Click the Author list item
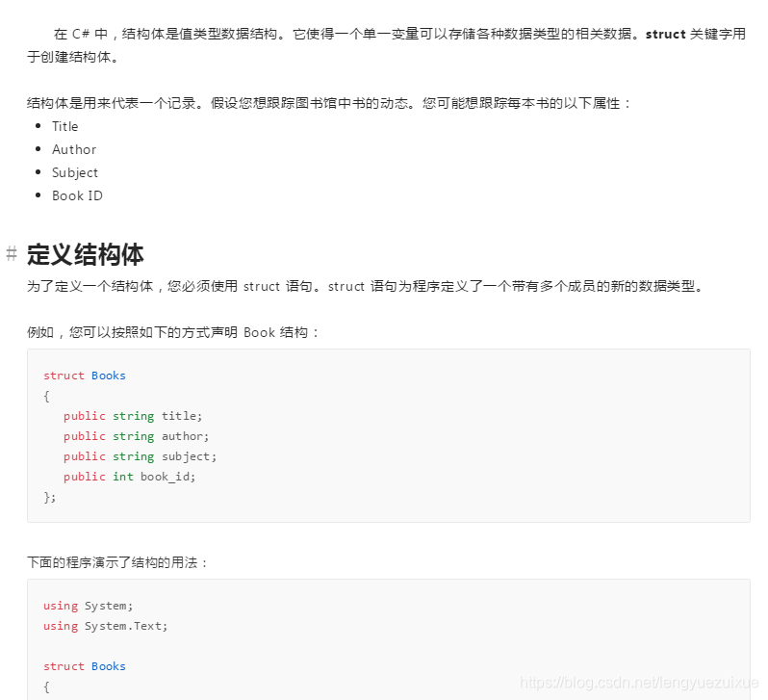768x700 pixels. pos(74,149)
